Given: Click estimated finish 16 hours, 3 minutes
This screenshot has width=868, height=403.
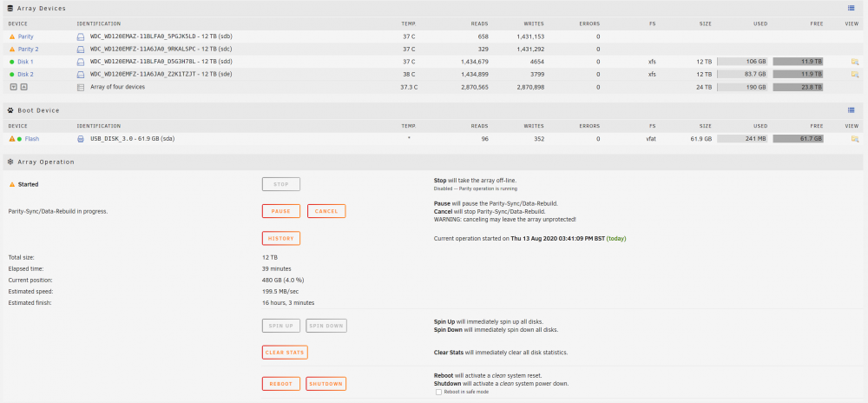Looking at the screenshot, I should coord(288,303).
